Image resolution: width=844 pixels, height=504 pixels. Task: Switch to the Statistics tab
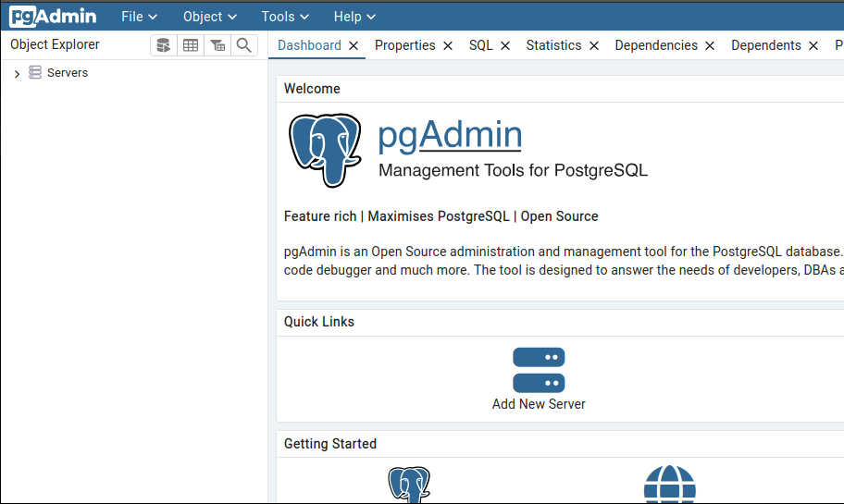pyautogui.click(x=553, y=45)
